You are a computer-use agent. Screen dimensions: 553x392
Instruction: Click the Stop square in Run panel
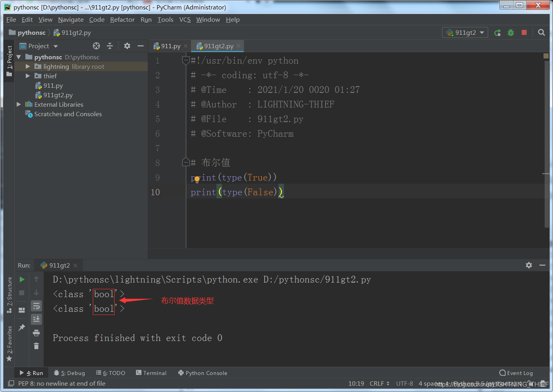click(x=22, y=293)
